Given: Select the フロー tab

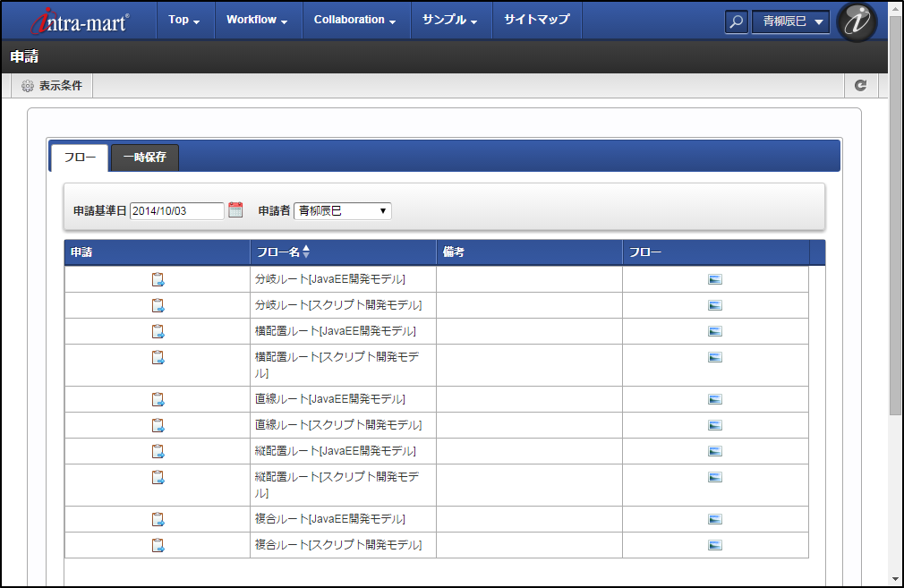Looking at the screenshot, I should (x=80, y=158).
